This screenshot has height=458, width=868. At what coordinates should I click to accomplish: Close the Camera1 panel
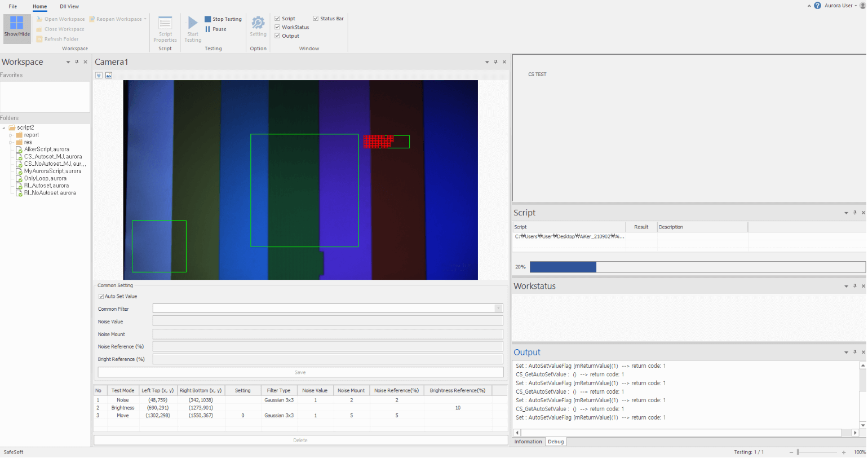504,62
